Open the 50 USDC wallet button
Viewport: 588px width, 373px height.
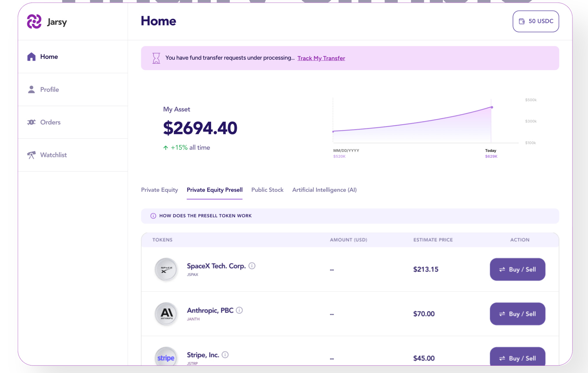[536, 21]
